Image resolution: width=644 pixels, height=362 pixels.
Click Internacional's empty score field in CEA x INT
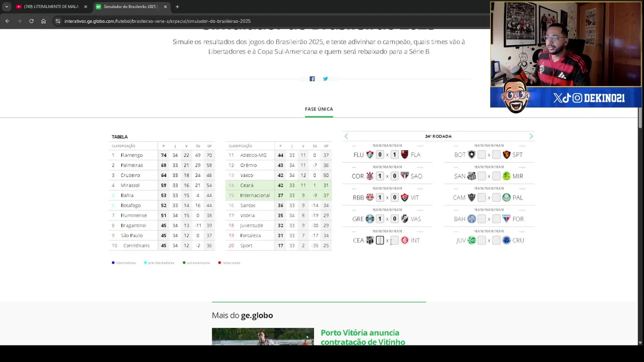(x=394, y=240)
